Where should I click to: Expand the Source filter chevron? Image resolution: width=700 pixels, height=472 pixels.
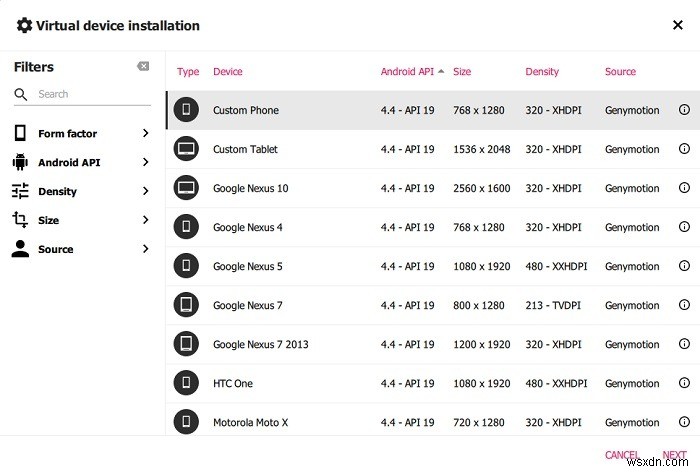146,249
